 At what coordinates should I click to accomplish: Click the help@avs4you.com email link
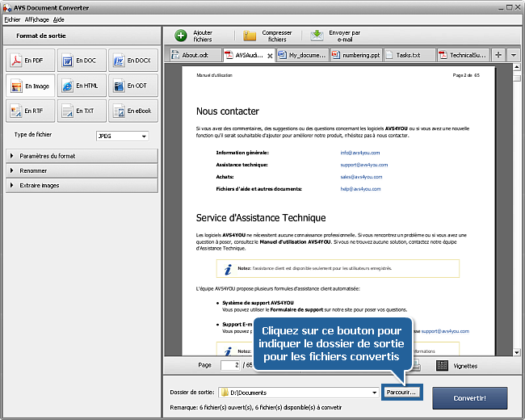pos(360,189)
